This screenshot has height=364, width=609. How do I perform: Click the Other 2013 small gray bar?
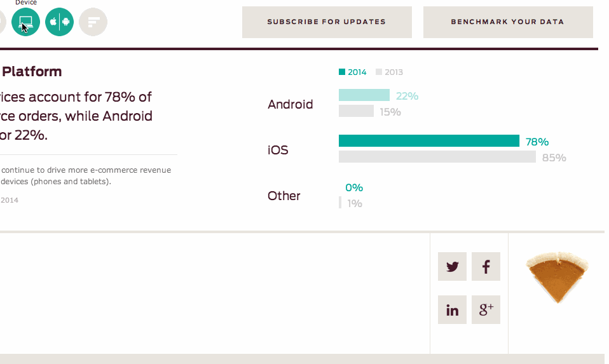pos(340,203)
